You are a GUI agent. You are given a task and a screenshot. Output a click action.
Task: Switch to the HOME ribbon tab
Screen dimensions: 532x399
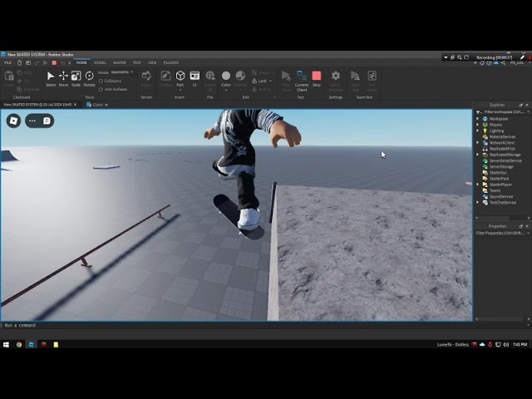81,63
